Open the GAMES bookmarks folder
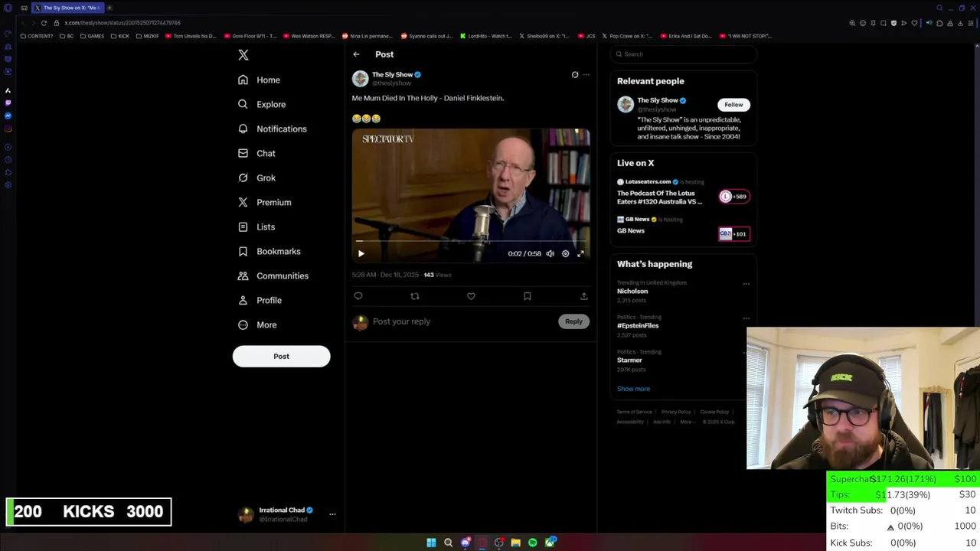Image resolution: width=980 pixels, height=551 pixels. point(92,36)
